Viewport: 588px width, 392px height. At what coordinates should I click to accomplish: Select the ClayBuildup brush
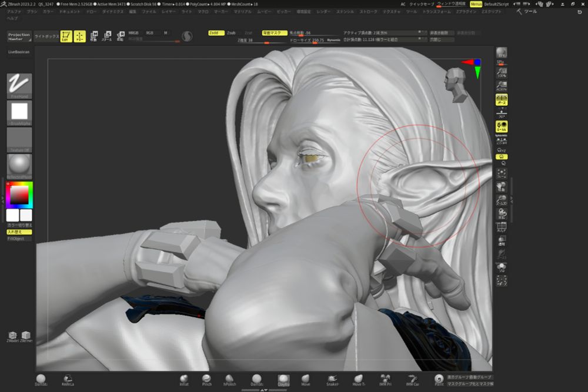pos(283,380)
